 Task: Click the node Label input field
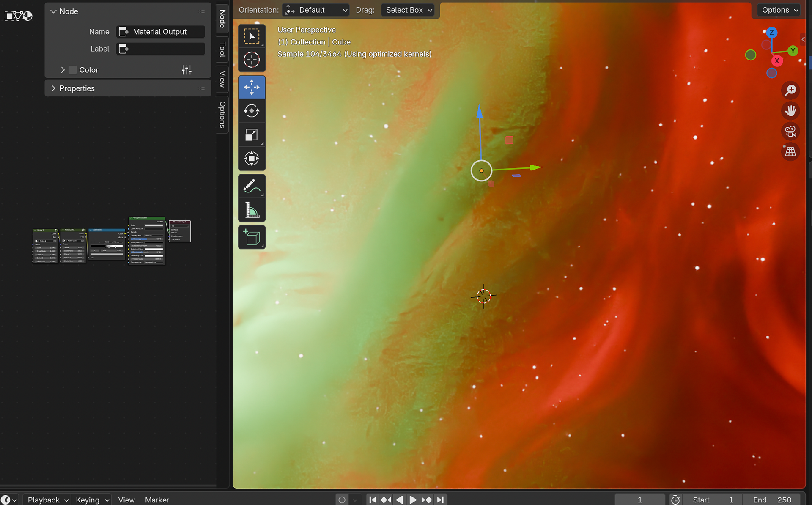pos(161,49)
